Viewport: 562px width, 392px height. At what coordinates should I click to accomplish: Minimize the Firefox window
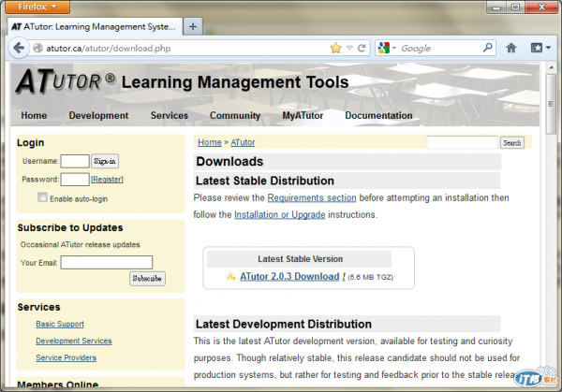click(496, 7)
